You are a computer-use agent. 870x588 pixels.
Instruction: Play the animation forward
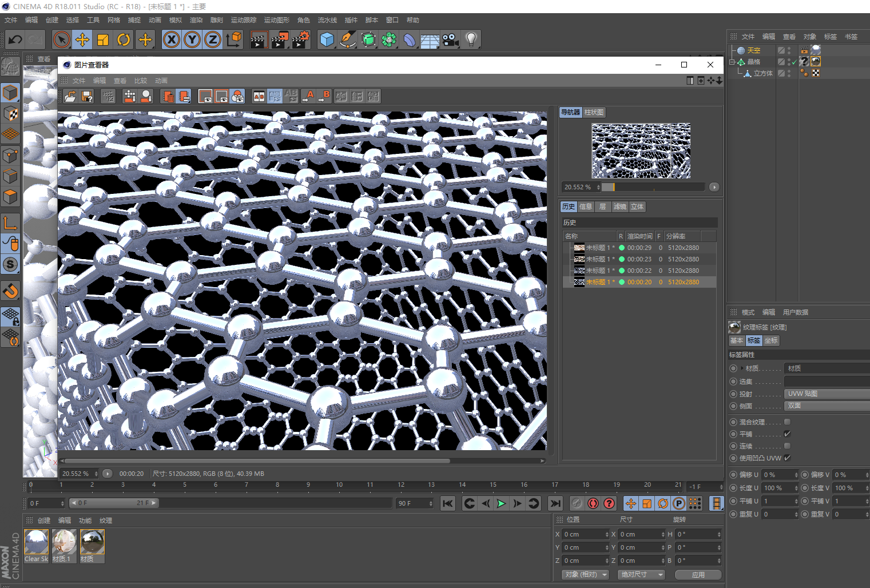[501, 503]
